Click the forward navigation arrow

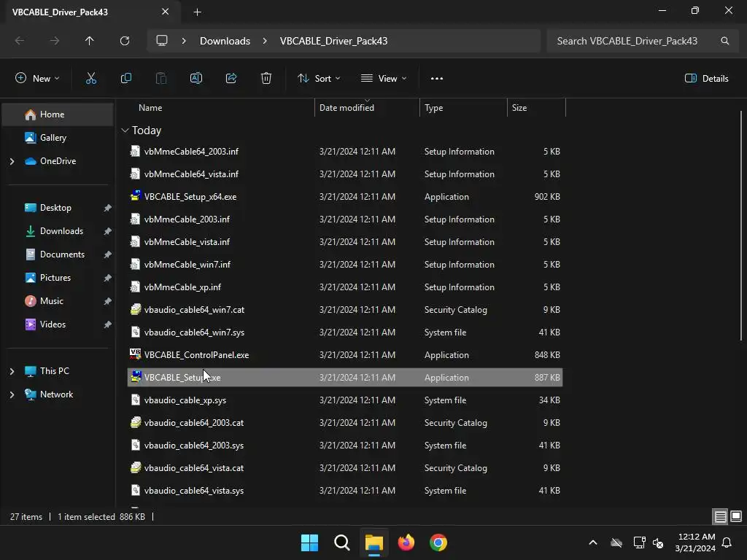[55, 41]
